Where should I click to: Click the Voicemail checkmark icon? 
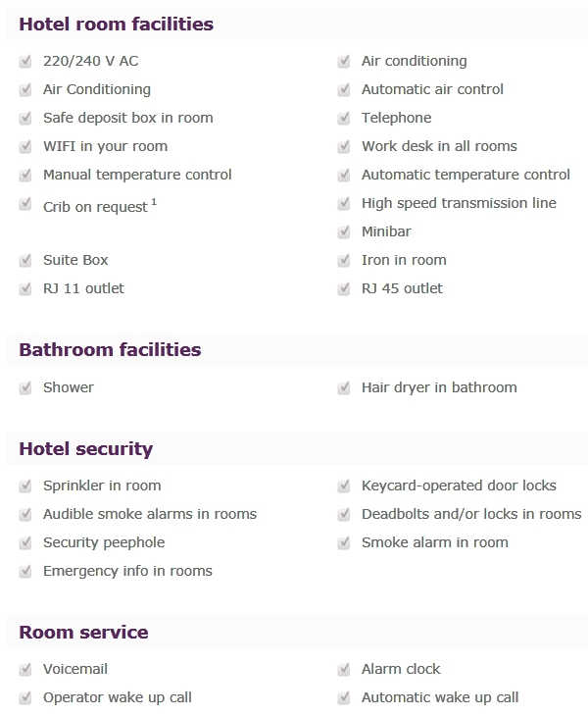tap(25, 670)
